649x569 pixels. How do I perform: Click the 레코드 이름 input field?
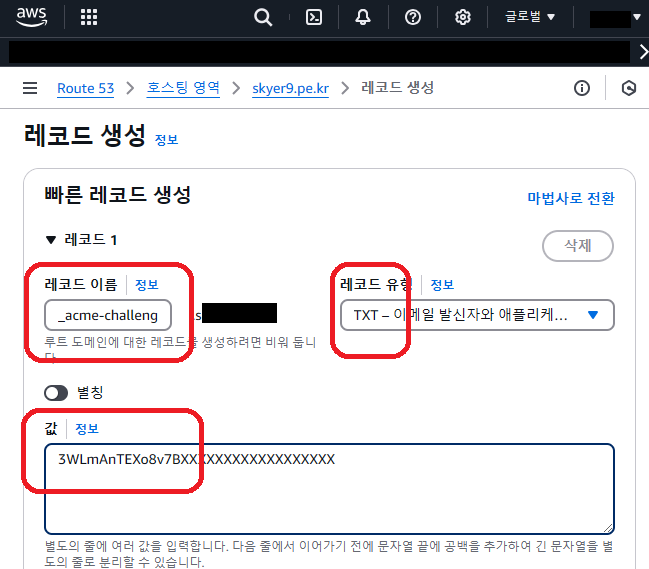pyautogui.click(x=108, y=315)
